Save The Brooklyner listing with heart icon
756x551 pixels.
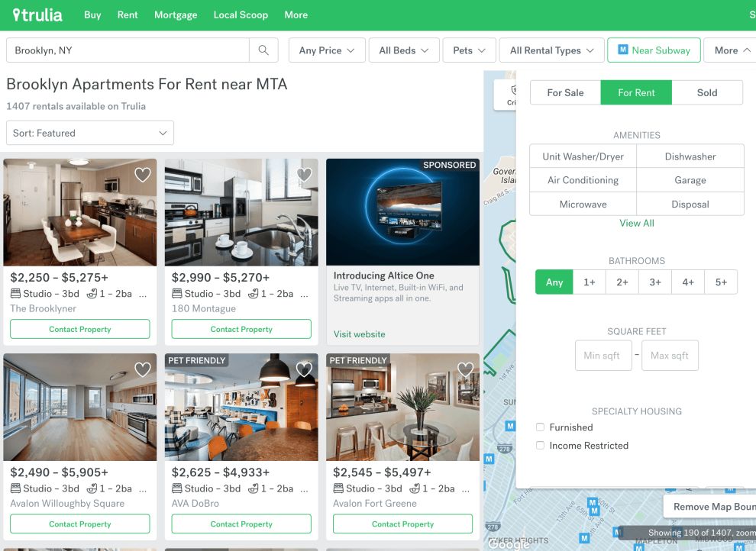[x=142, y=174]
